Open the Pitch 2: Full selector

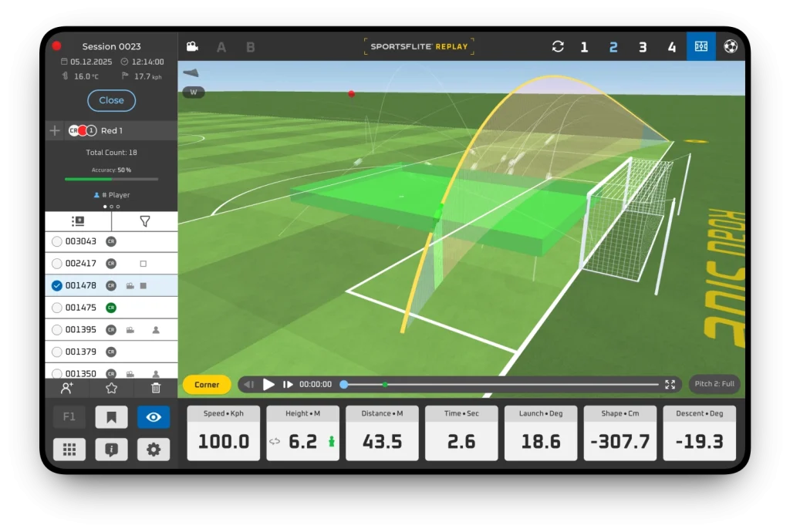click(x=714, y=384)
